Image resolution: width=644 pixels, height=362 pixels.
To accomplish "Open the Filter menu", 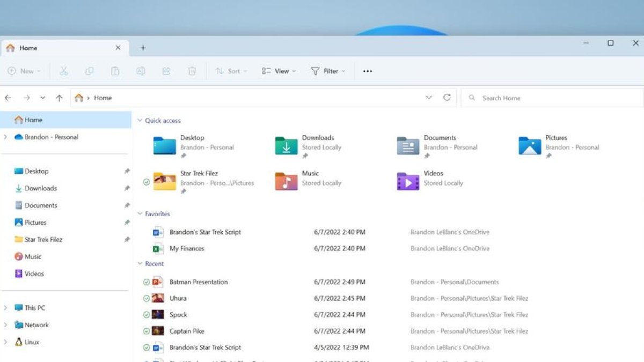I will [x=328, y=70].
